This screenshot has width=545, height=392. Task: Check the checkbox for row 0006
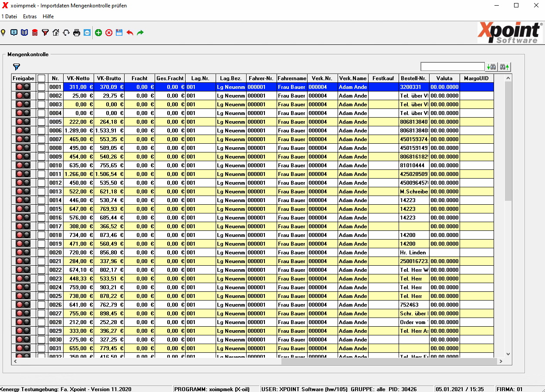[41, 131]
